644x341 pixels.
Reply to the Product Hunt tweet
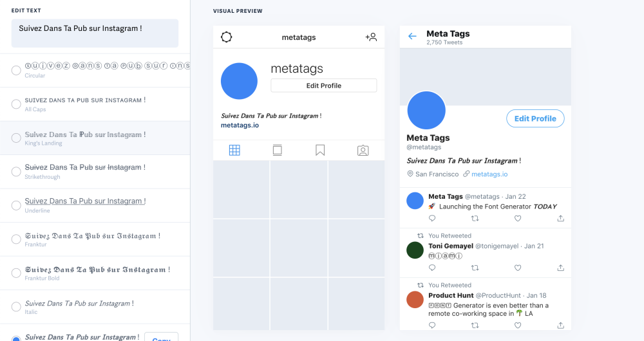pos(432,325)
